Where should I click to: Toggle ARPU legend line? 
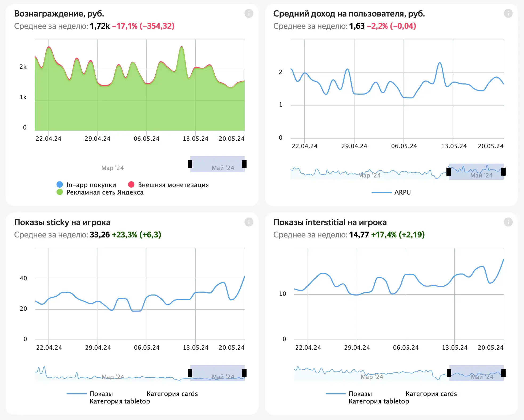coord(402,192)
